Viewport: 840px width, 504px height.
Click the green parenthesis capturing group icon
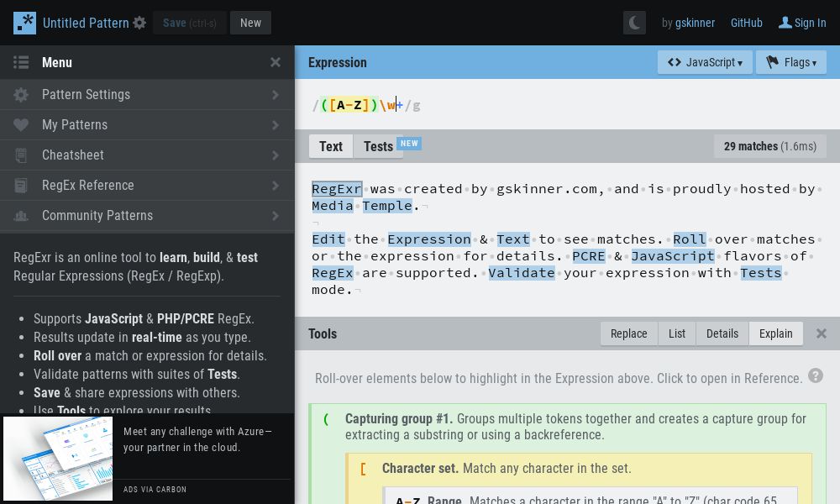pos(326,419)
